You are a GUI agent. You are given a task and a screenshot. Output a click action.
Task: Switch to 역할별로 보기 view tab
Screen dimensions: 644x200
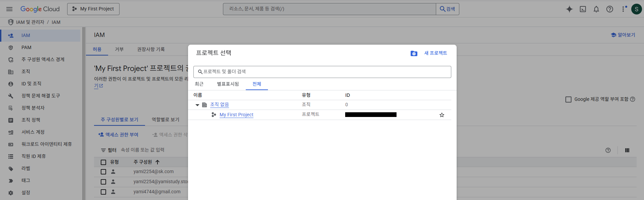coord(166,120)
